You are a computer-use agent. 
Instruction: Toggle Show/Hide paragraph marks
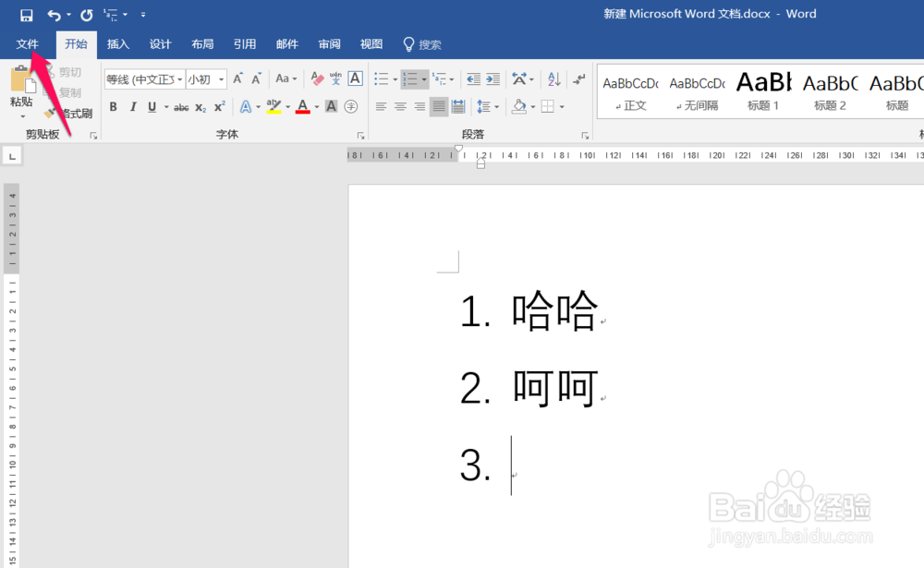(x=579, y=79)
